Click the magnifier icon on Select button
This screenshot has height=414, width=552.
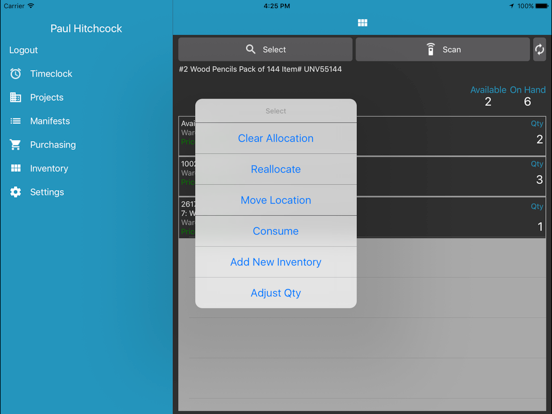click(250, 49)
